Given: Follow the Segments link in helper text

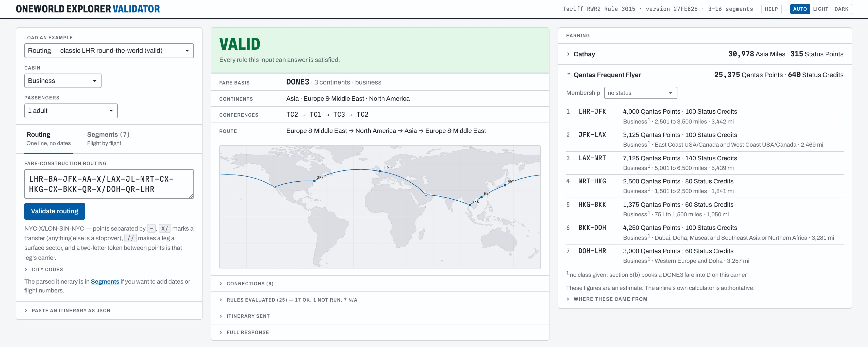Looking at the screenshot, I should (105, 282).
